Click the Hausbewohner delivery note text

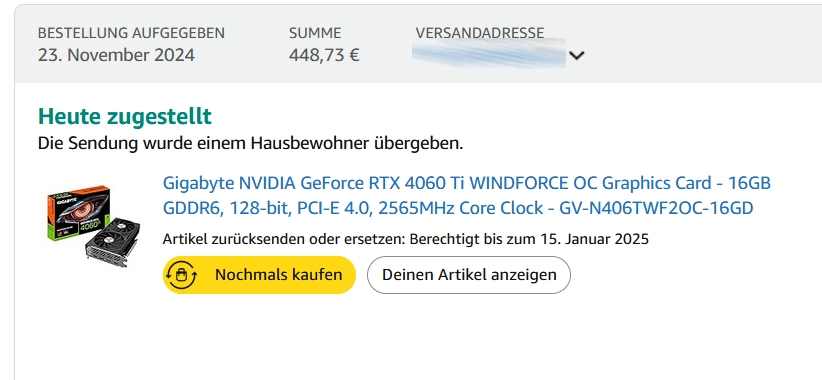pos(251,143)
